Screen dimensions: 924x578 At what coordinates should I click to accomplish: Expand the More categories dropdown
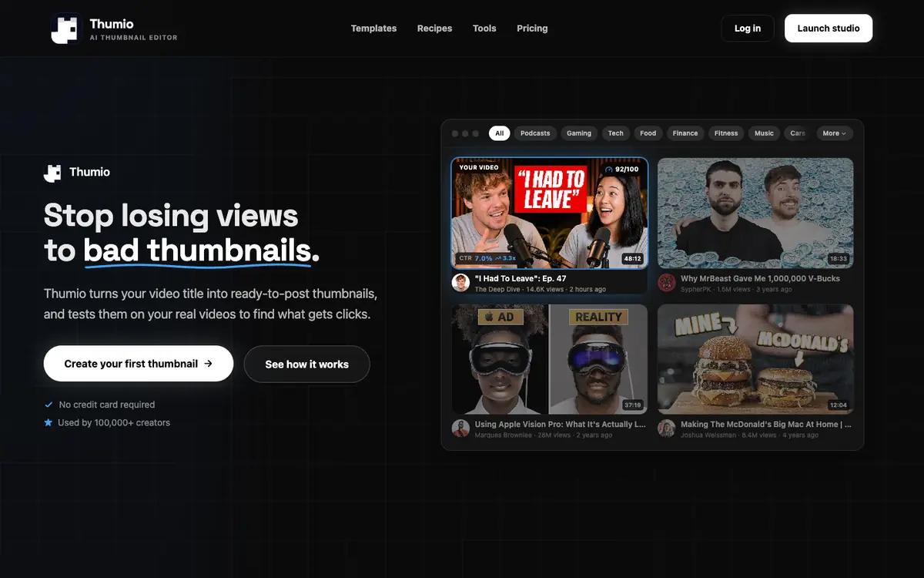835,133
